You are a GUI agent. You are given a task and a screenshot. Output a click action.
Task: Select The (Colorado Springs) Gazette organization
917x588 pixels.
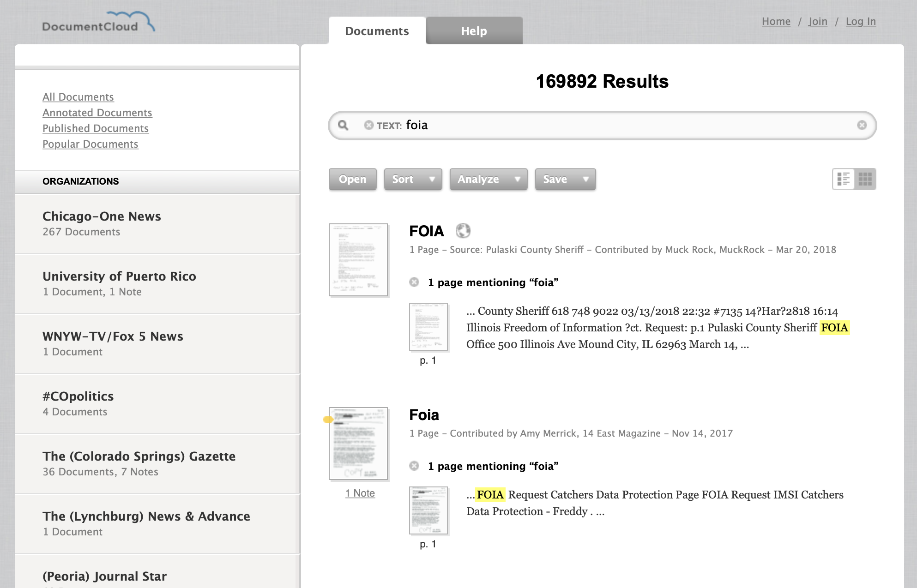tap(157, 464)
